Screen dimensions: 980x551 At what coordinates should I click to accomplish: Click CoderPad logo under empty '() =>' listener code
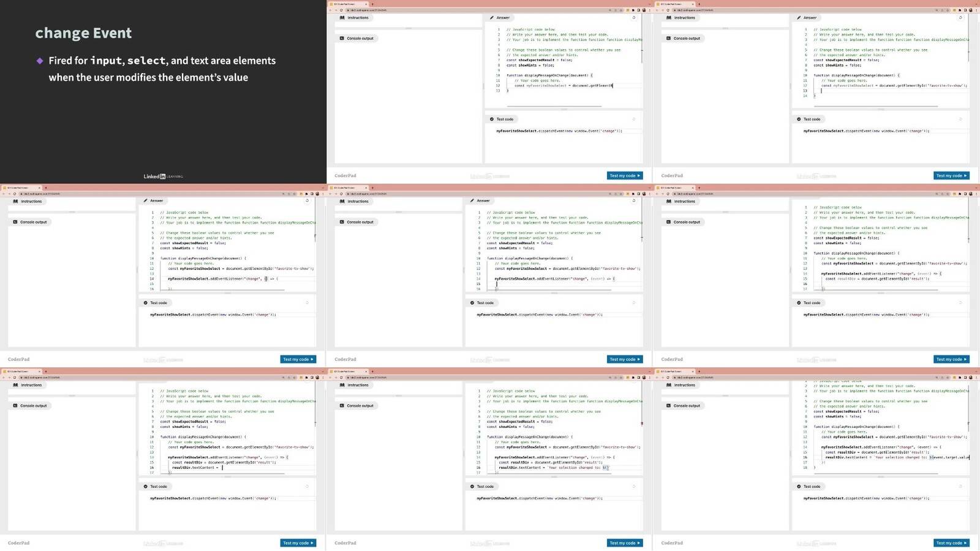tap(18, 359)
